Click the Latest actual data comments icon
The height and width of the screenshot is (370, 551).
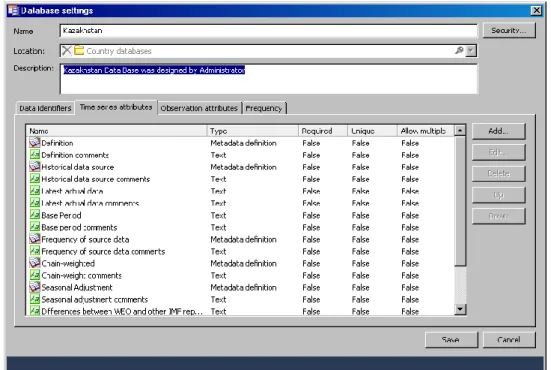pos(34,203)
